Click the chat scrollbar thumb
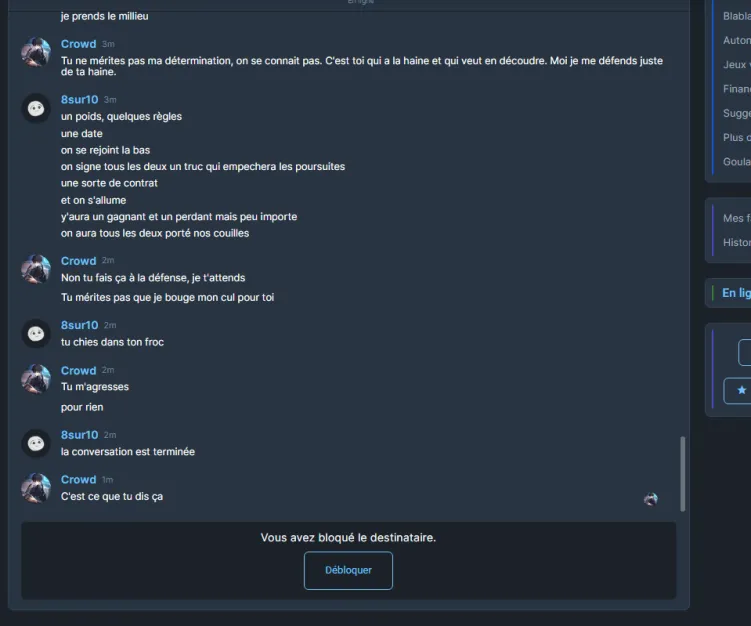 click(683, 474)
